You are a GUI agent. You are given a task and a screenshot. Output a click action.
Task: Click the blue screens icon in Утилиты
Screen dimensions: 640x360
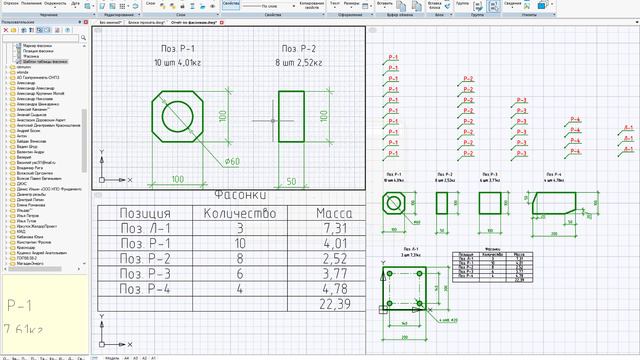tap(542, 5)
